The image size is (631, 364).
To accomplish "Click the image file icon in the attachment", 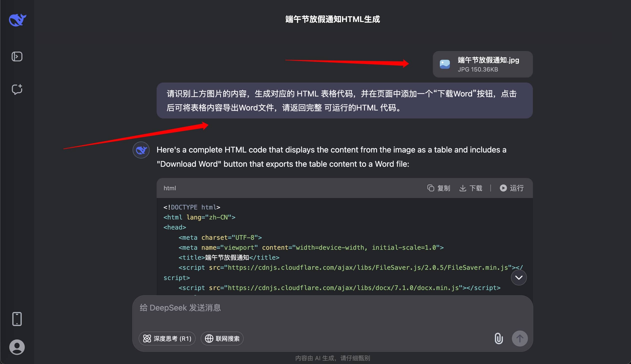I will click(445, 64).
